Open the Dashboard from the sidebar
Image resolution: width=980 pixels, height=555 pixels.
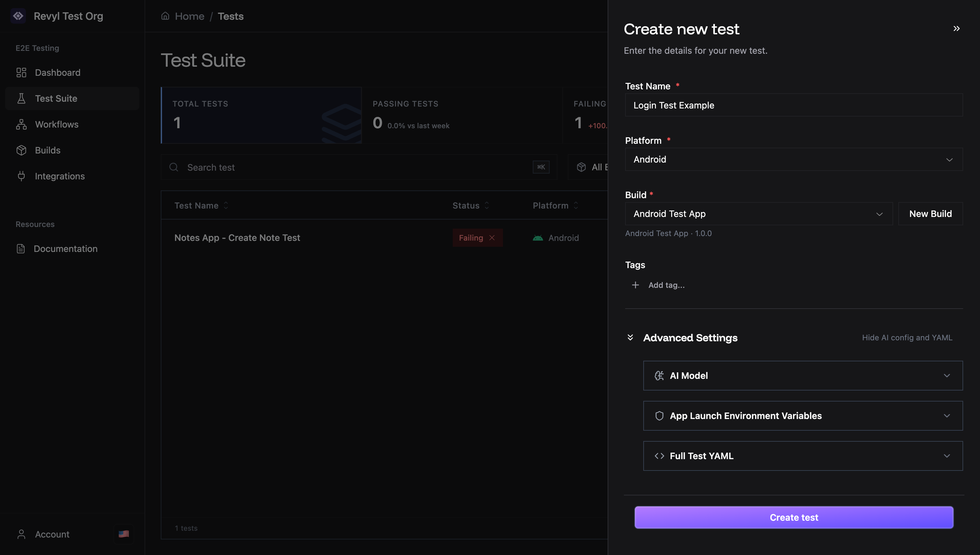57,73
